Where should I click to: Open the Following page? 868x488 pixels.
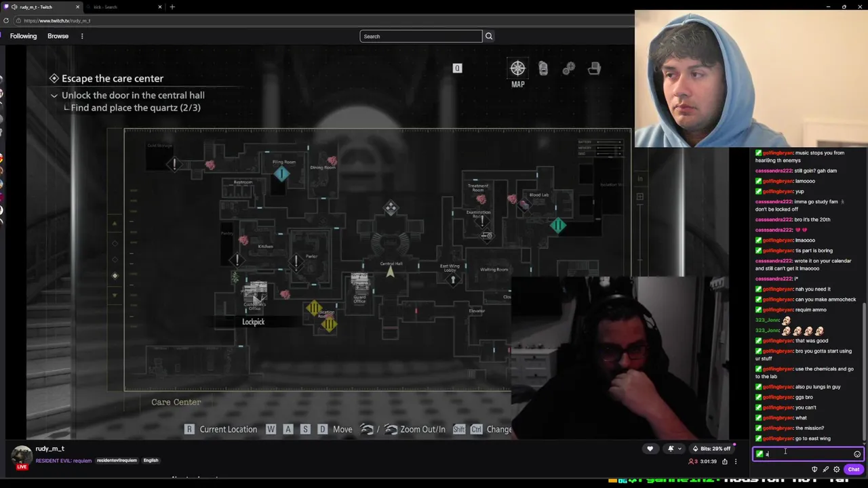tap(23, 36)
